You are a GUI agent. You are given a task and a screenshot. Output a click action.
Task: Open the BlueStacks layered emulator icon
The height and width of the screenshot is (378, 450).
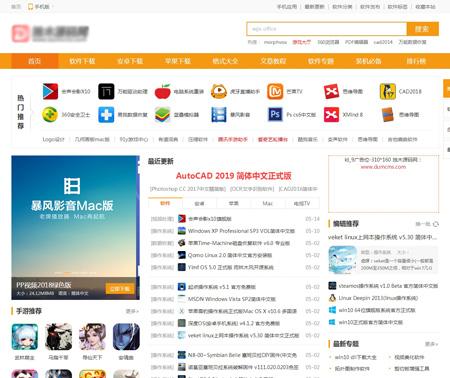(163, 115)
